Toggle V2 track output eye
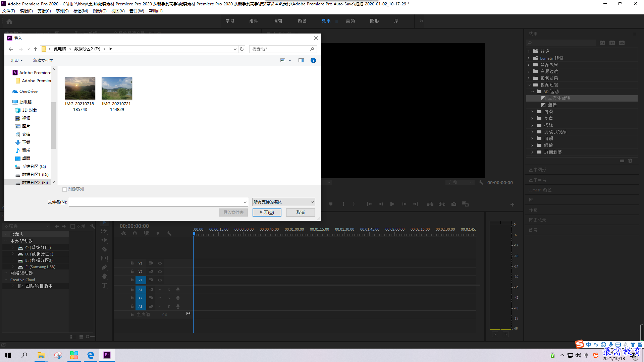 click(160, 271)
